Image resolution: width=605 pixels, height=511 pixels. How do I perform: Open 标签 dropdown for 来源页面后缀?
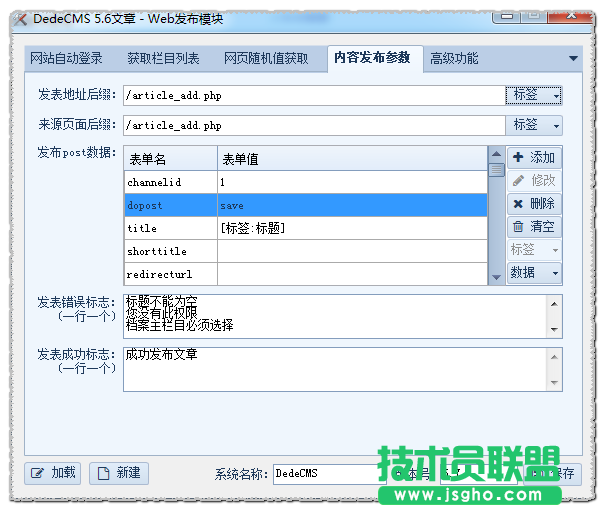[534, 125]
